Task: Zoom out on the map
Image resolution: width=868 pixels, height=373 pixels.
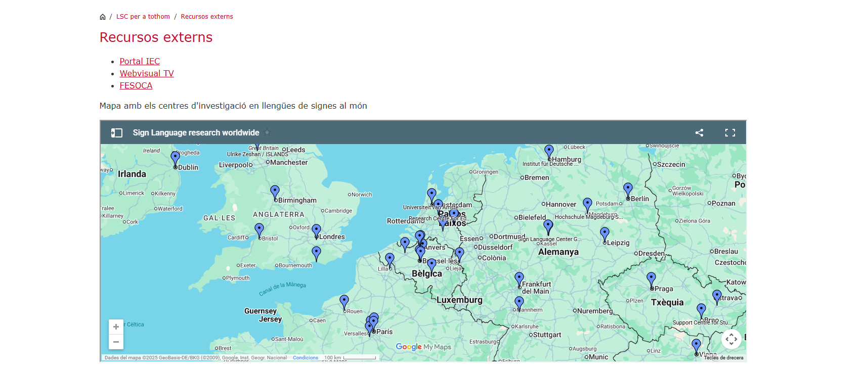Action: (116, 342)
